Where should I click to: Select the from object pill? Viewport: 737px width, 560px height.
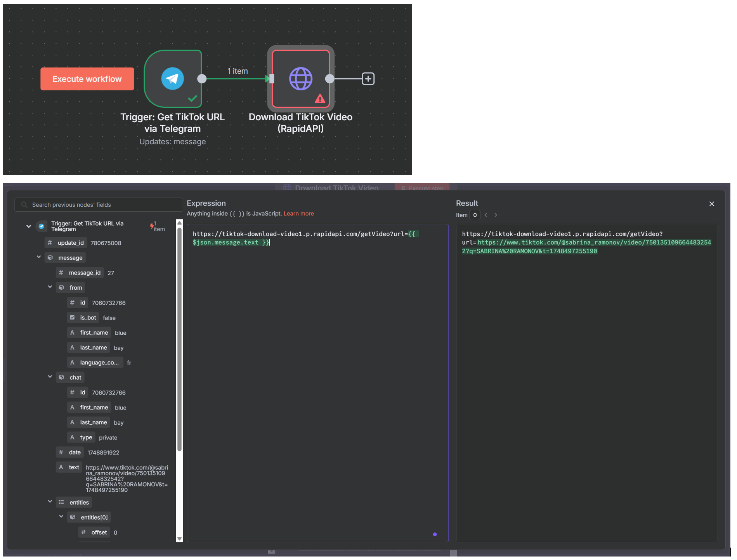coord(71,287)
